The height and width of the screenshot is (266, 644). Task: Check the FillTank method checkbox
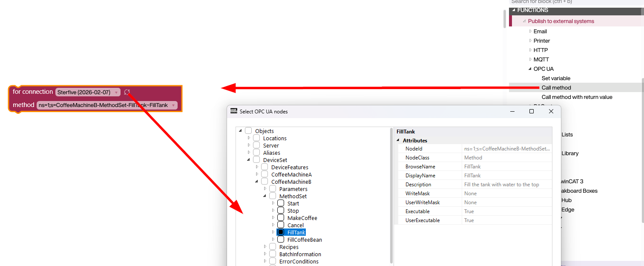tap(281, 232)
